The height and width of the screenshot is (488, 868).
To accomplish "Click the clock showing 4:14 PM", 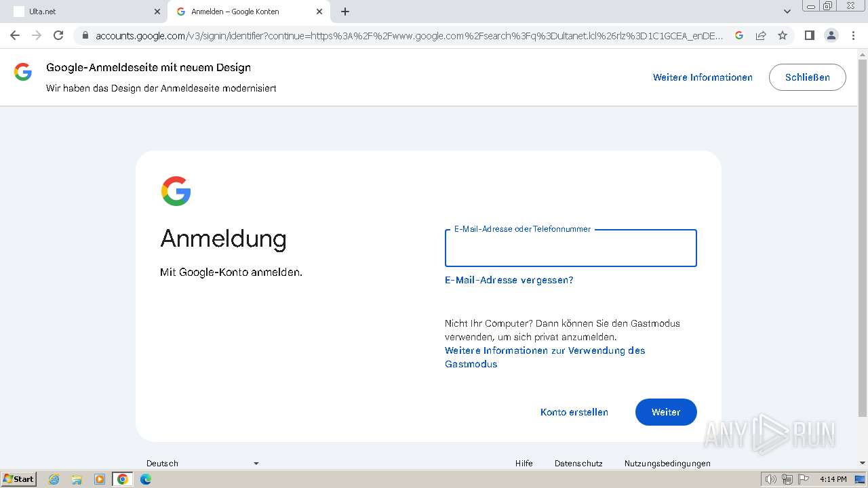I will (833, 479).
